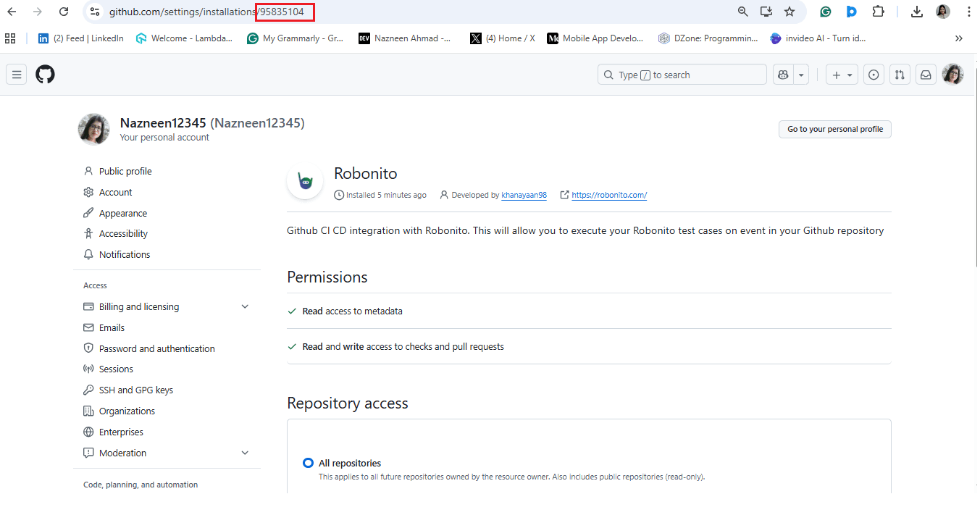Screen dimensions: 980x515
Task: Reload the page with refresh icon
Action: pos(64,12)
